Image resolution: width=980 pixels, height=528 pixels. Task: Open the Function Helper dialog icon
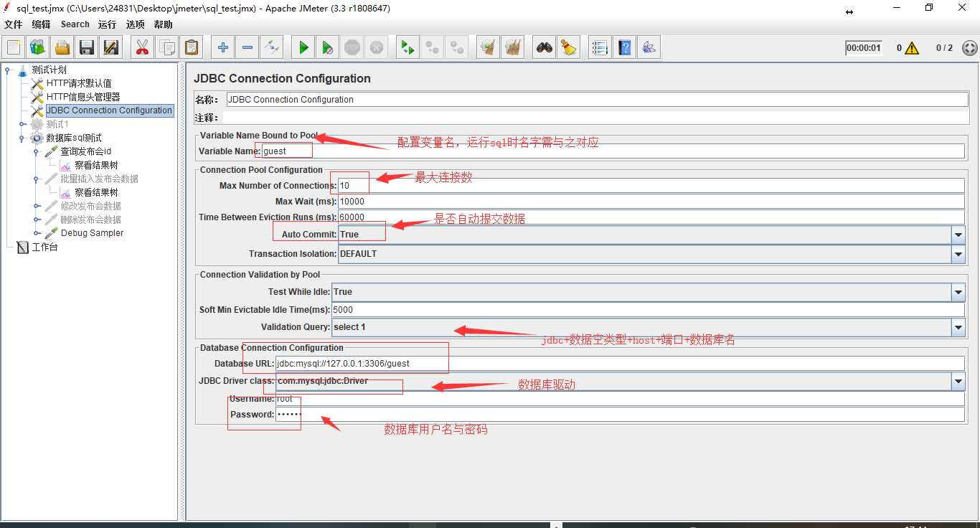(x=600, y=47)
